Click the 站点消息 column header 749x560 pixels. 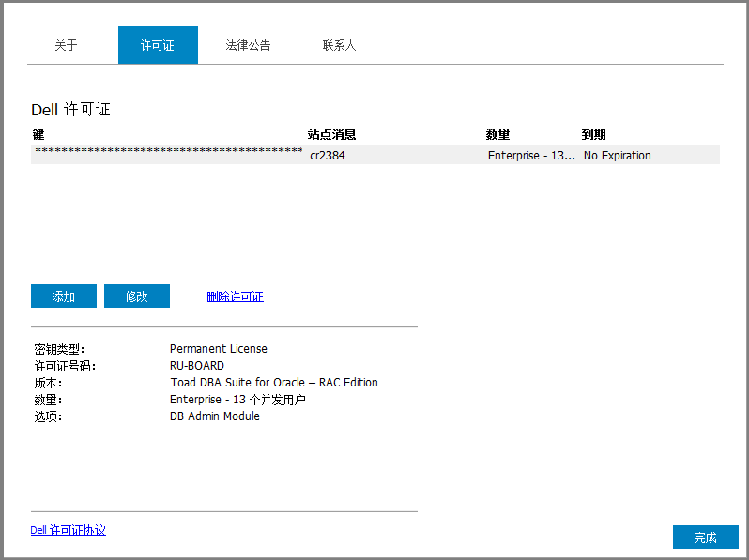click(331, 134)
